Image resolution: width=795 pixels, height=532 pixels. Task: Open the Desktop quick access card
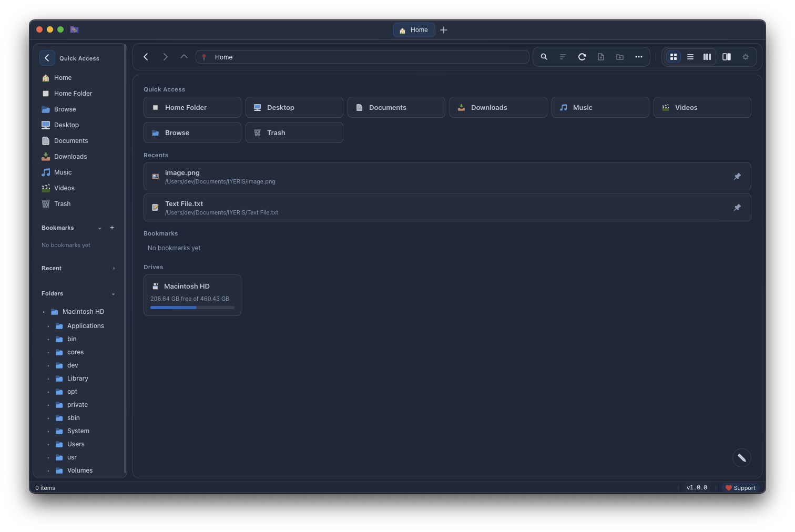point(294,107)
